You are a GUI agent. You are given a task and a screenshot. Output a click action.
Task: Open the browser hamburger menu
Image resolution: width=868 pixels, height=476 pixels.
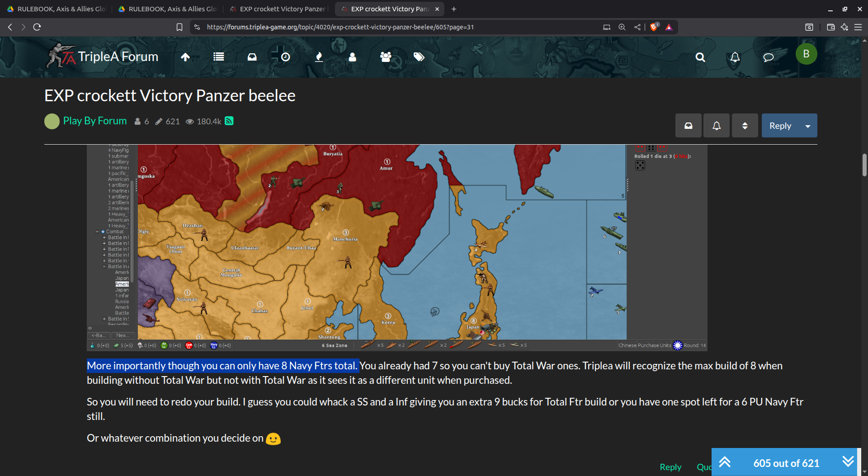click(858, 27)
